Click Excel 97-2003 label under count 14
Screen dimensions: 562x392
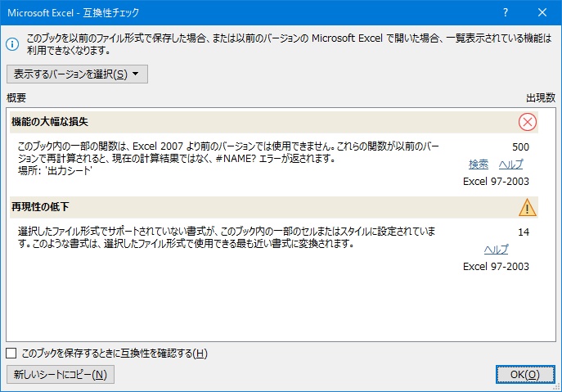coord(496,267)
